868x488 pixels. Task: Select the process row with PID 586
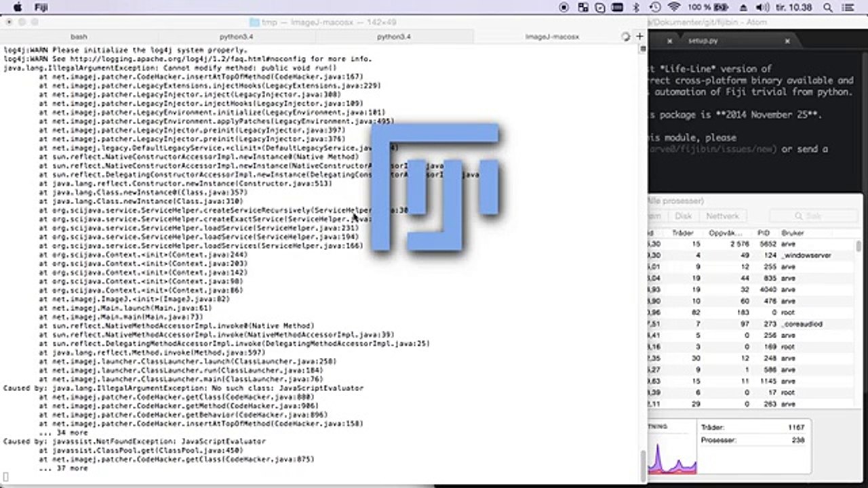coord(751,369)
